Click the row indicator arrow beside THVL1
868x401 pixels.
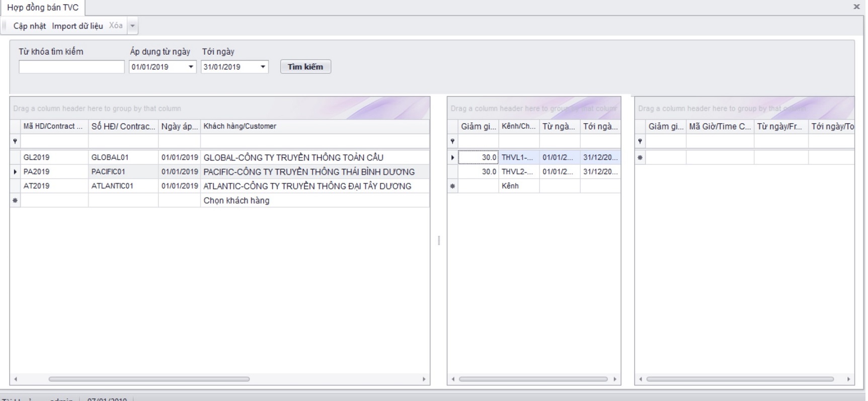point(453,157)
